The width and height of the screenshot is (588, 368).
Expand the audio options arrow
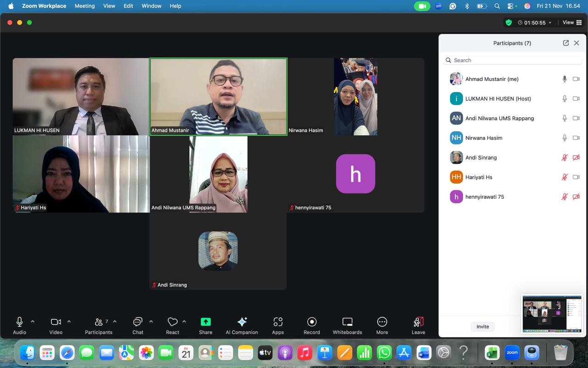tap(33, 322)
